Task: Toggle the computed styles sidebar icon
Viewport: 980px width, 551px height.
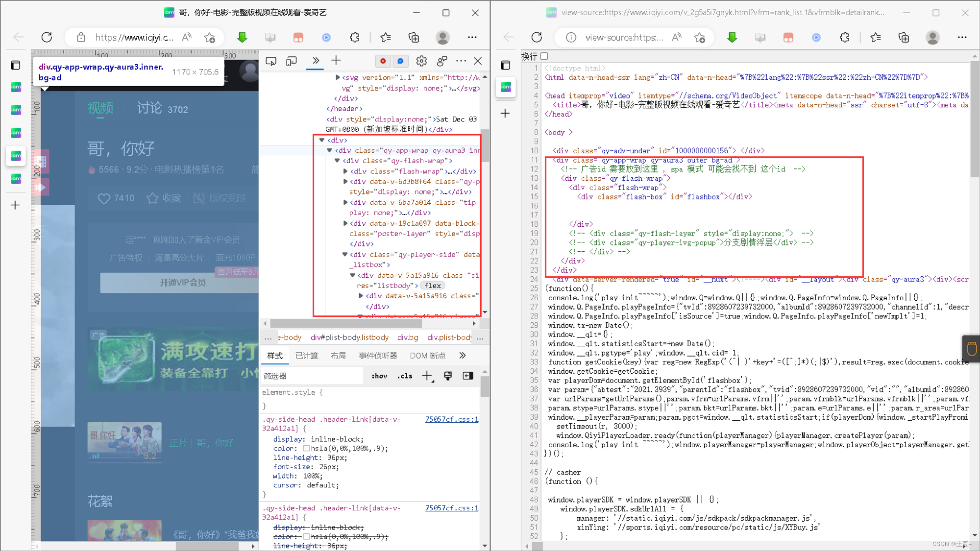Action: (x=468, y=376)
